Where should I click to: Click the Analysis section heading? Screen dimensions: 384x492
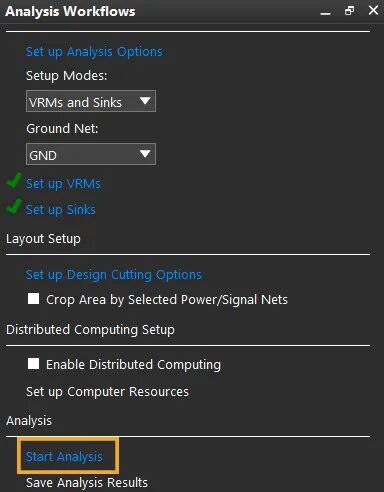[x=29, y=421]
